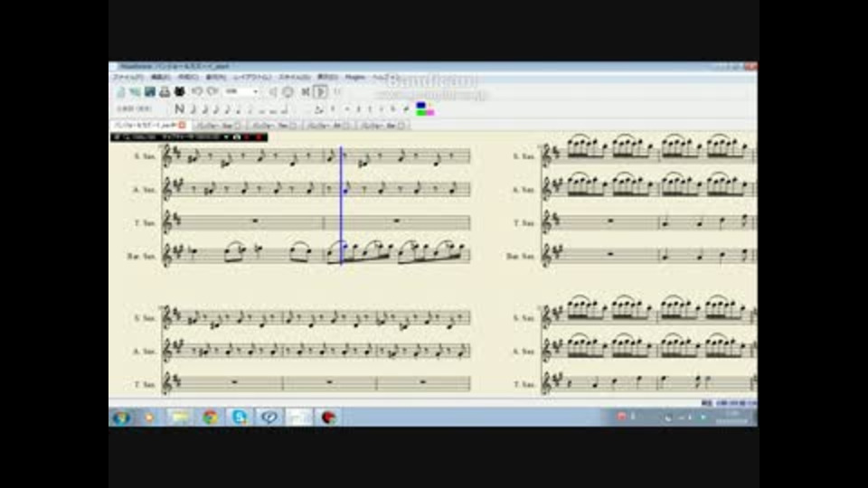Viewport: 868px width, 488px height.
Task: Rewind playback to the start
Action: pos(305,92)
